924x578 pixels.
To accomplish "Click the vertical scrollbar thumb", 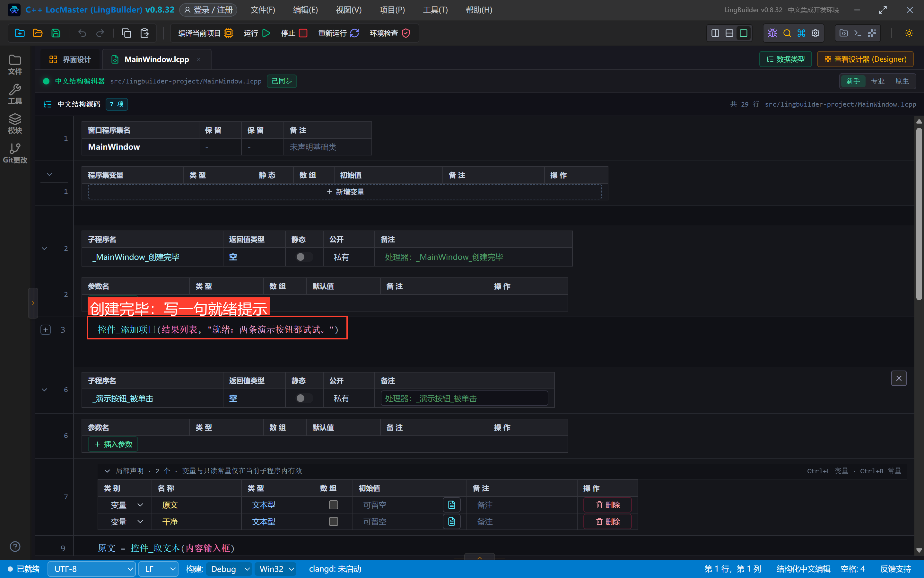I will (919, 214).
